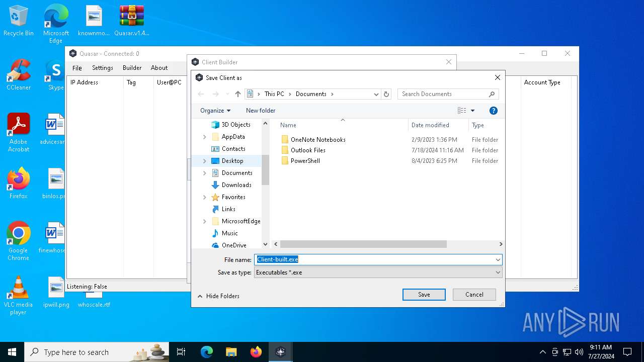Open recent locations dropdown next to Forward
The image size is (644, 362).
[x=227, y=94]
